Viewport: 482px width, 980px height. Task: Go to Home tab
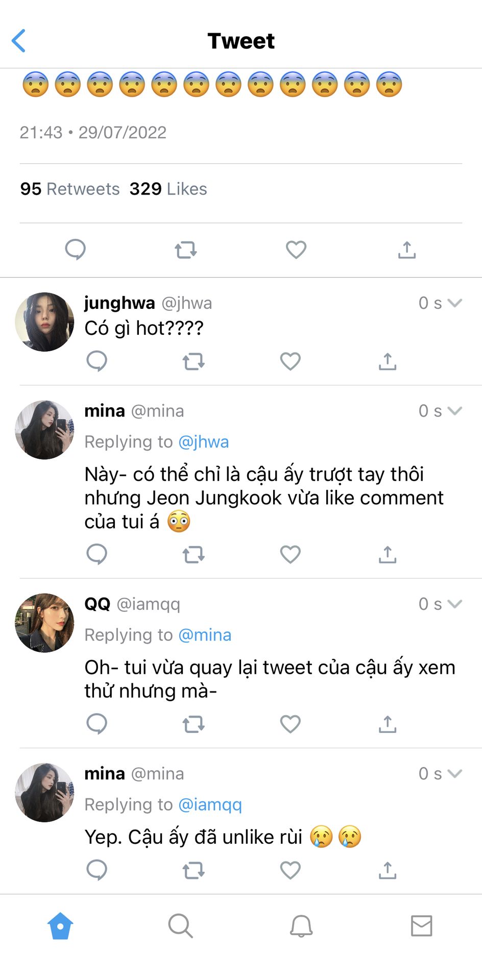pos(60,926)
